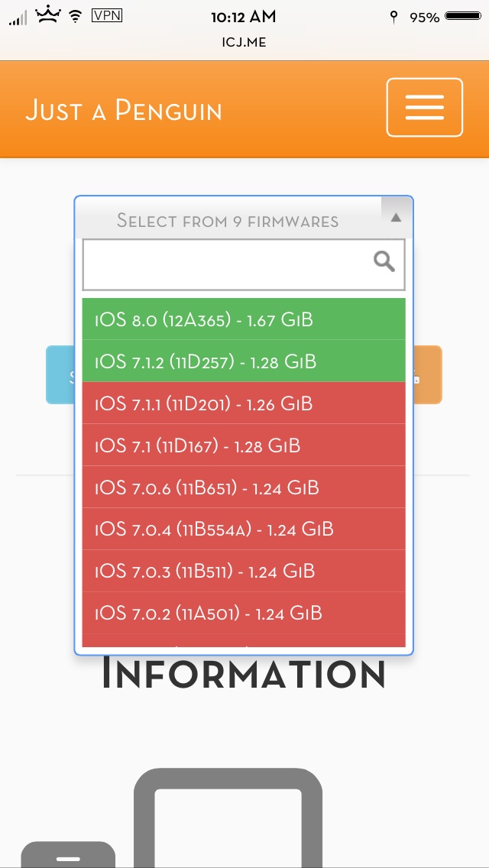Tap the Wi-Fi status icon
Image resolution: width=489 pixels, height=868 pixels.
(x=76, y=17)
